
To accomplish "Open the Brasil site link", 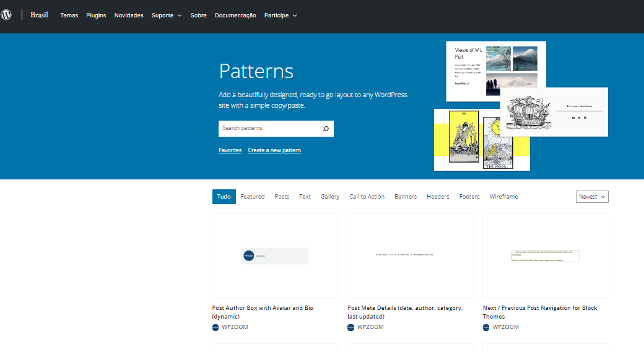I will (x=39, y=15).
